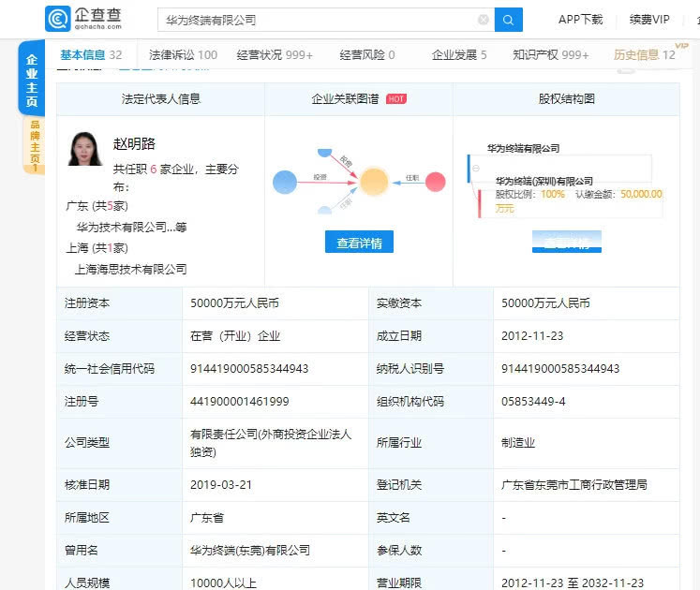Click the 股权结构图 header
This screenshot has width=700, height=590.
pyautogui.click(x=567, y=99)
